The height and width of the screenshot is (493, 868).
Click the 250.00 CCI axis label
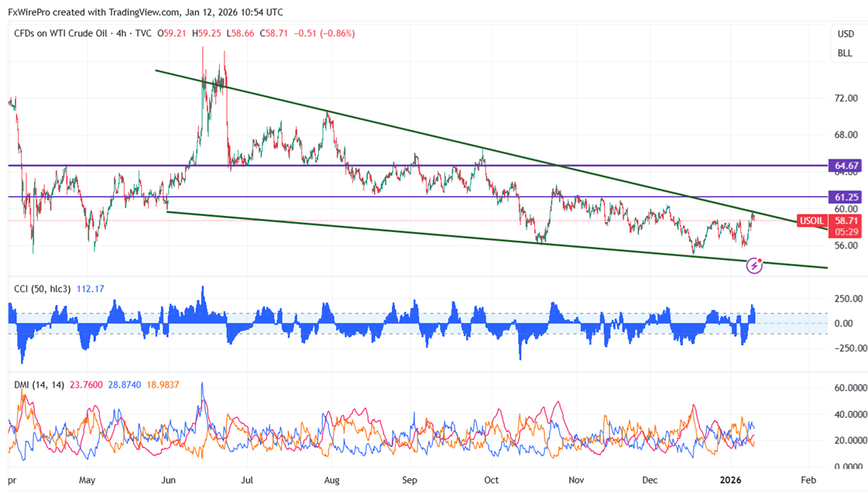[x=848, y=299]
